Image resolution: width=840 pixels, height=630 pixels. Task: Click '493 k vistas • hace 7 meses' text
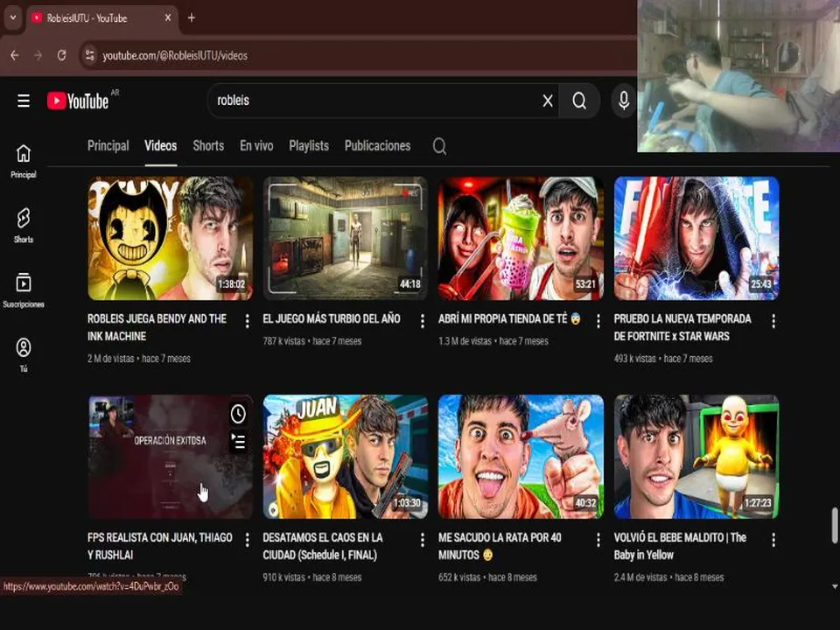(x=663, y=359)
